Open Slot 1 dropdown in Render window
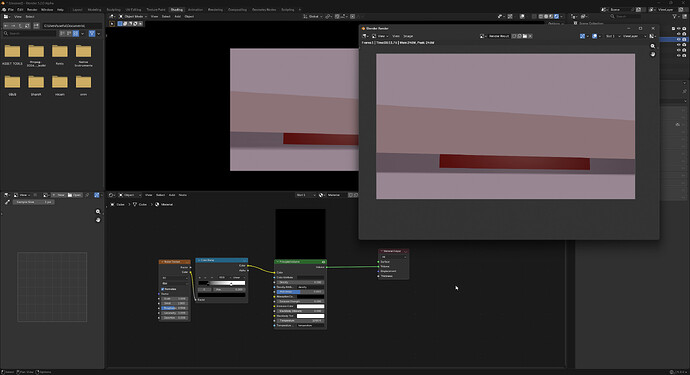The width and height of the screenshot is (690, 375). click(x=612, y=36)
